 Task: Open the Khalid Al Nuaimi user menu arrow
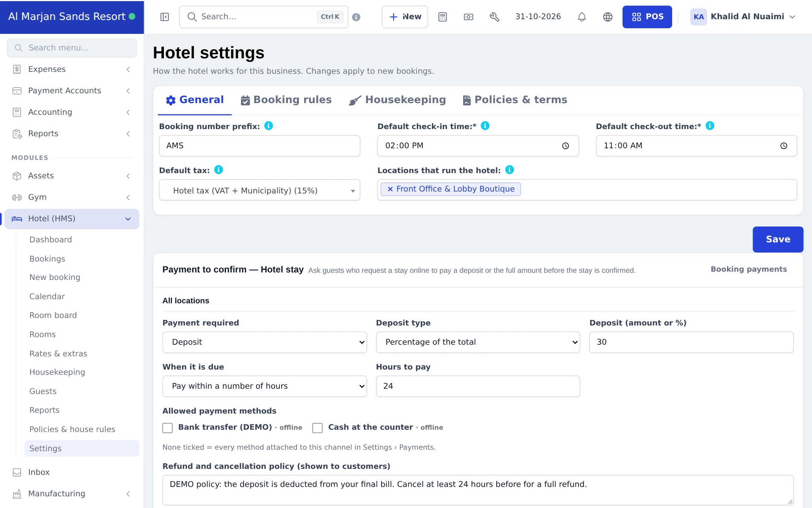792,17
